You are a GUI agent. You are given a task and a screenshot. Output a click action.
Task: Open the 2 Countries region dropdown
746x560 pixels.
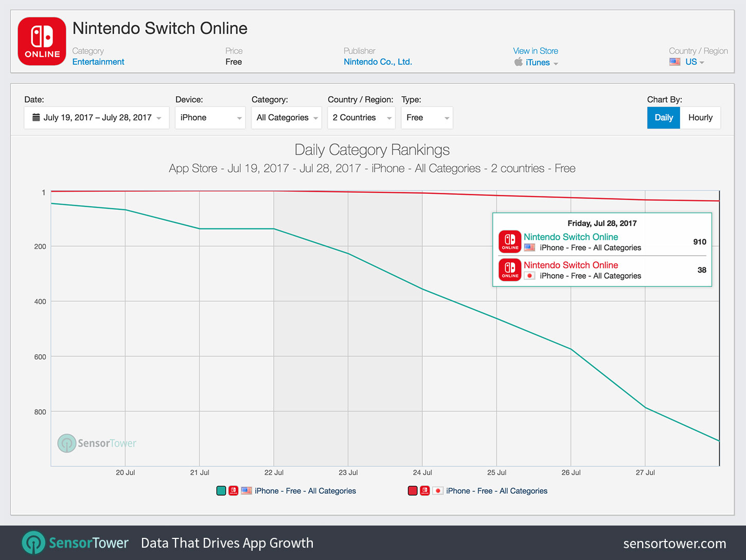pyautogui.click(x=361, y=118)
